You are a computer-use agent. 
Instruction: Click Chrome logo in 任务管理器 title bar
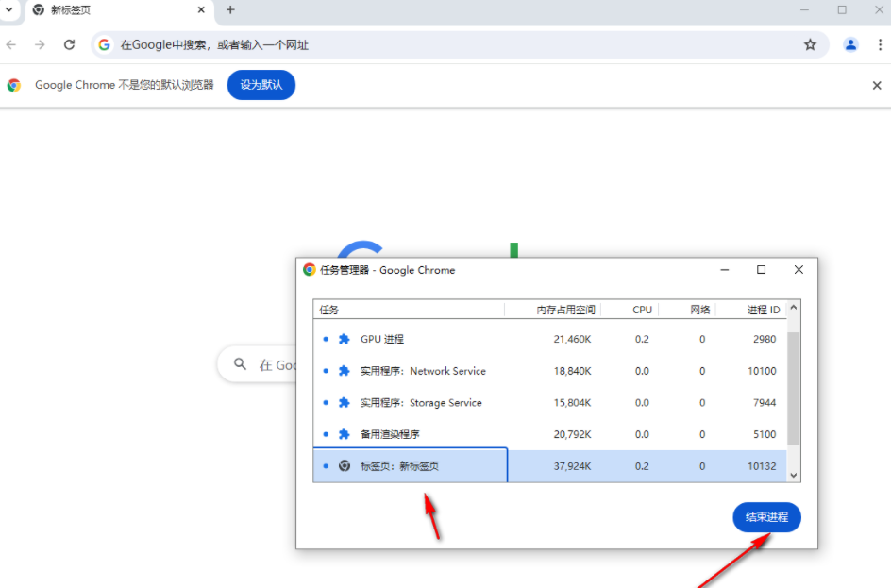tap(310, 270)
